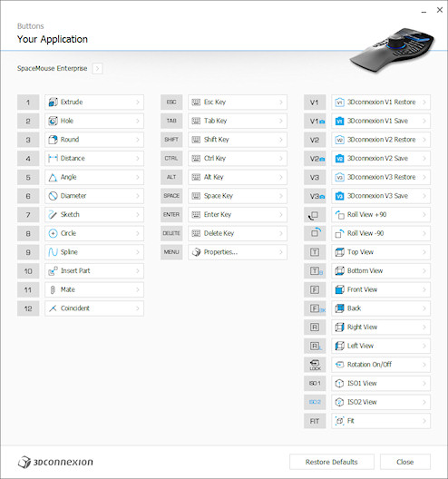Open the Sketch assignment flyout arrow
This screenshot has height=479, width=448.
pos(138,215)
